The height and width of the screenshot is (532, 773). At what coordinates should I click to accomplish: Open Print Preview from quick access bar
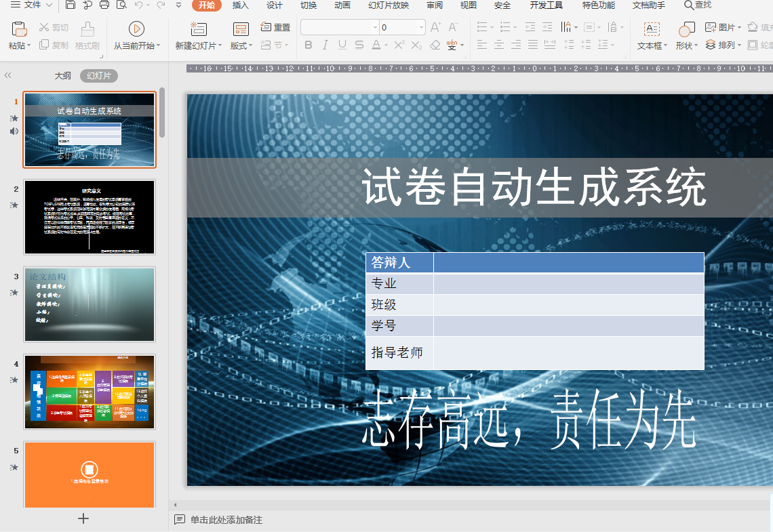(x=121, y=5)
